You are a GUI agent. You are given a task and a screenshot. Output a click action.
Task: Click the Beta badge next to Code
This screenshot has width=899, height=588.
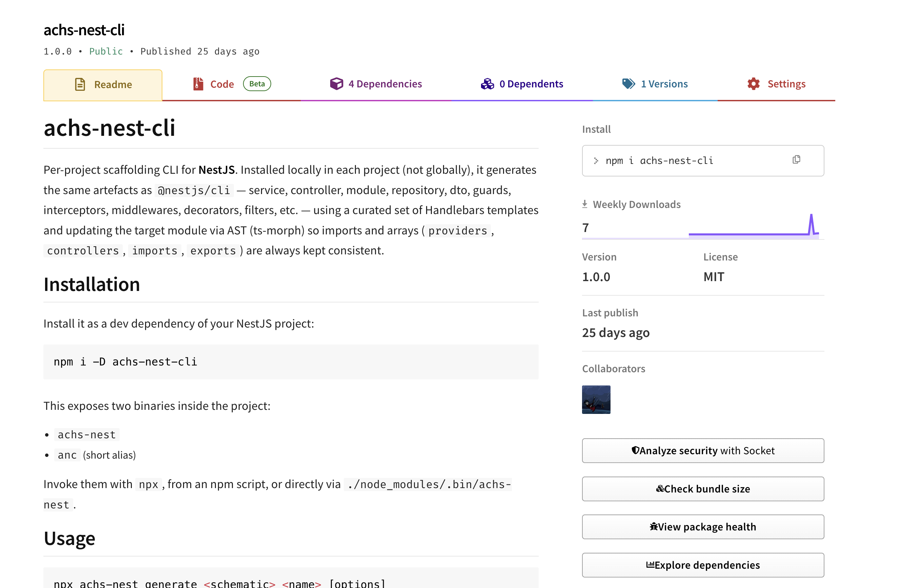click(x=257, y=84)
